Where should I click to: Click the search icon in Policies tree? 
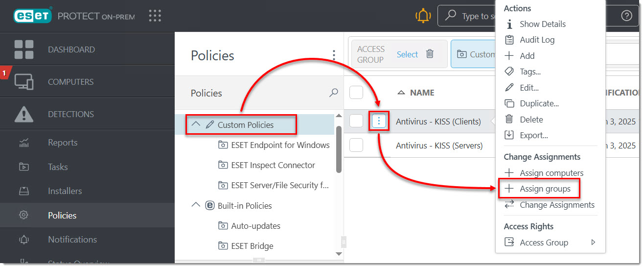pyautogui.click(x=334, y=93)
